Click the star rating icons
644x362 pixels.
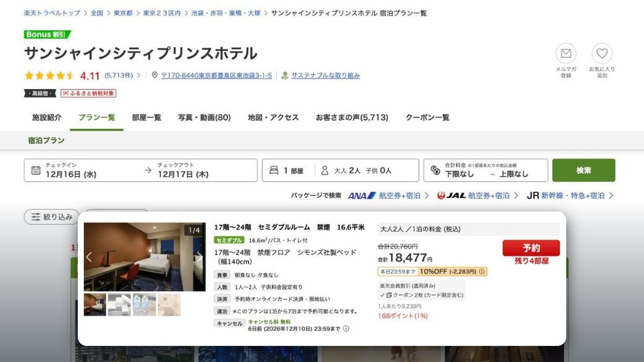click(x=49, y=76)
